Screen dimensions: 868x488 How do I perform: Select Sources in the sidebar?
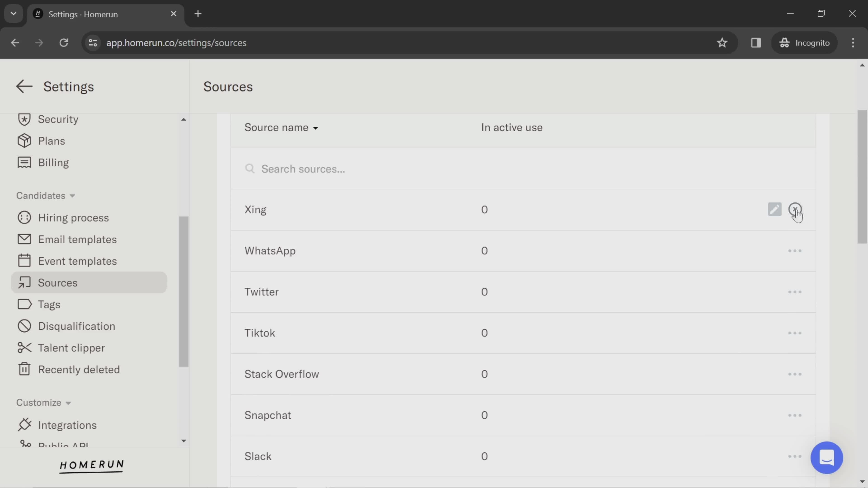point(89,283)
